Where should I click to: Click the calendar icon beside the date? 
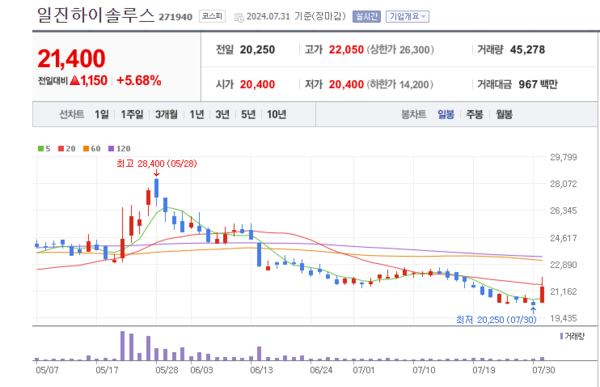pos(239,17)
